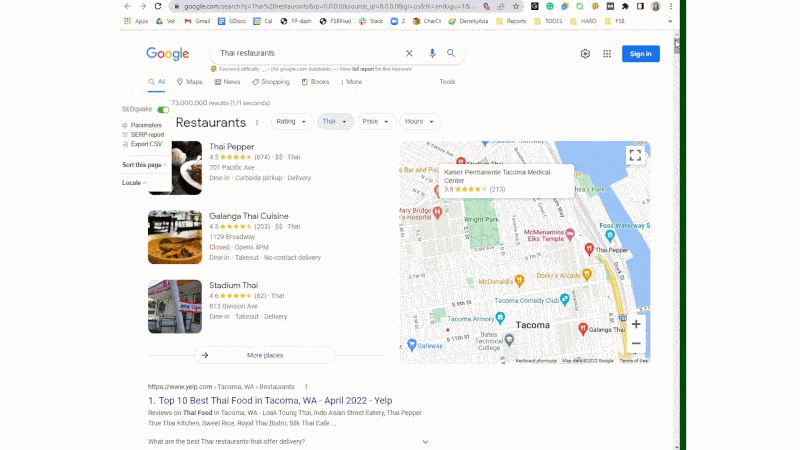Select the All search tab

(x=157, y=82)
